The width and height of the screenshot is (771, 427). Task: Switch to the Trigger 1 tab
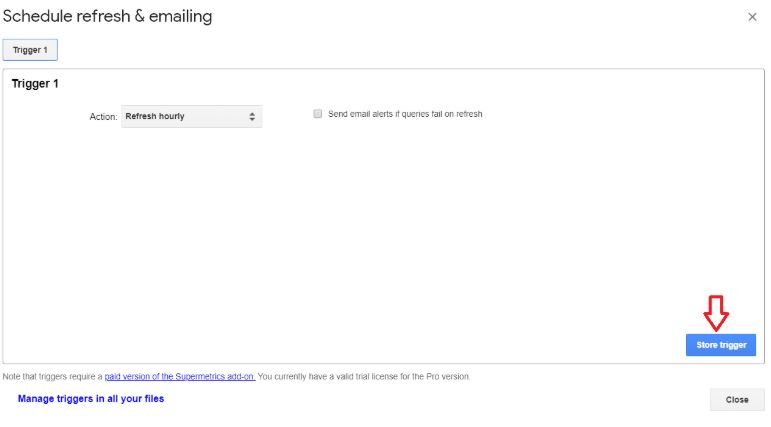[x=30, y=50]
